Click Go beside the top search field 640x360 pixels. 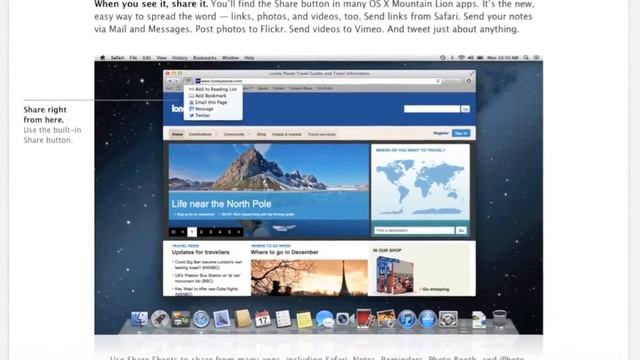tap(465, 109)
